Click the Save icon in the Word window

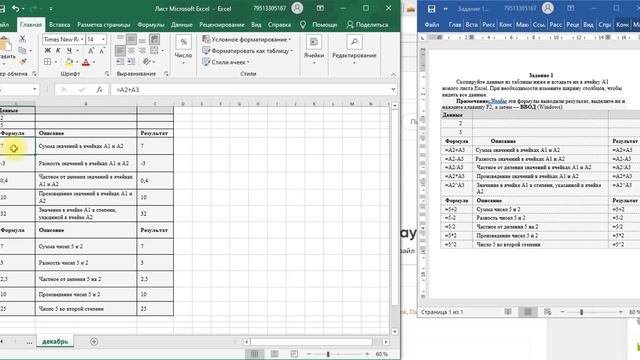[431, 9]
